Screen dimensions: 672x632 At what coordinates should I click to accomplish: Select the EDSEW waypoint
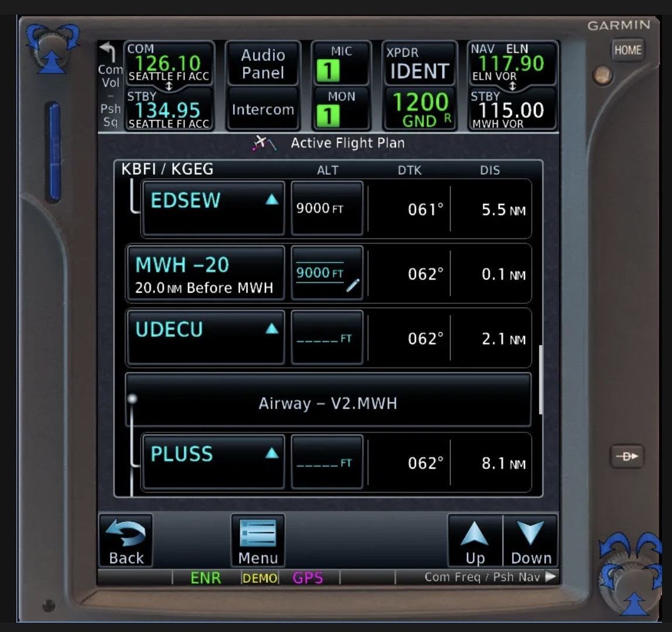(x=213, y=209)
